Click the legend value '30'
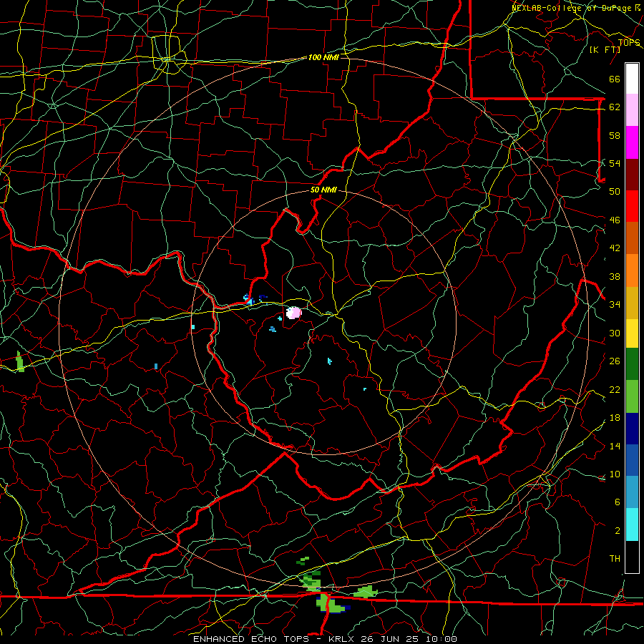Screen dimensions: 644x644 click(x=615, y=333)
